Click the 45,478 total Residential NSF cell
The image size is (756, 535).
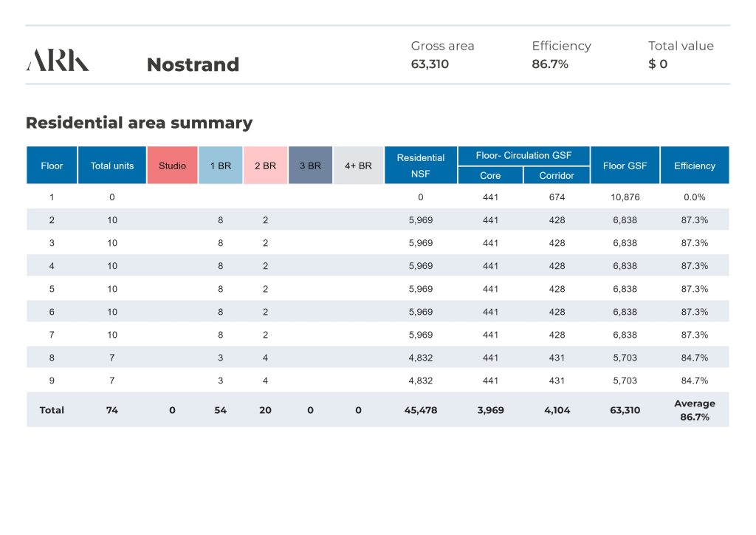point(420,410)
